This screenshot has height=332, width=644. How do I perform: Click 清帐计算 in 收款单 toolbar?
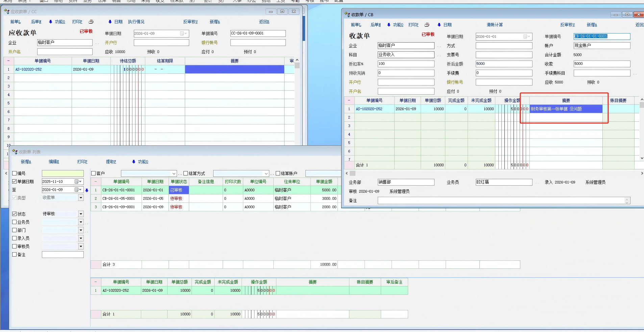click(495, 25)
